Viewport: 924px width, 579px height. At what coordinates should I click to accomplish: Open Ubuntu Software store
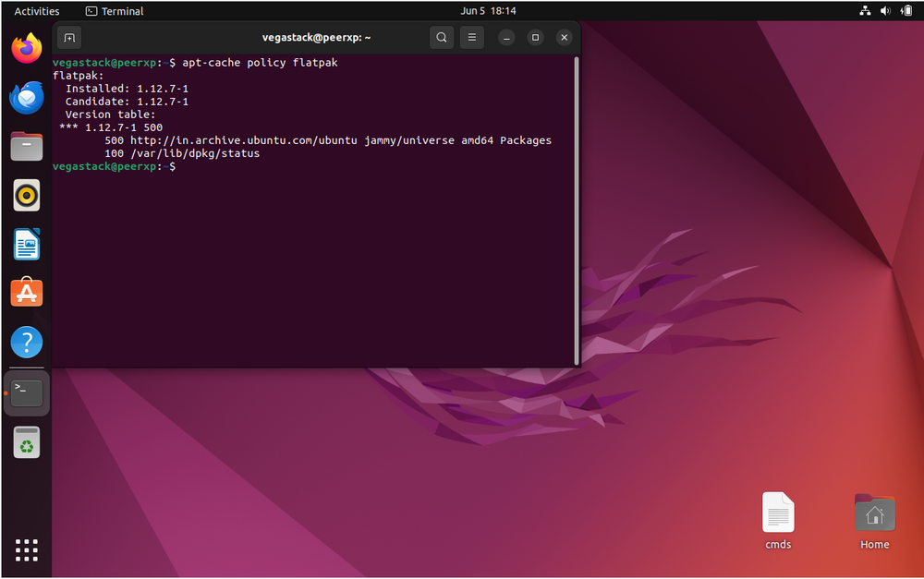tap(27, 294)
